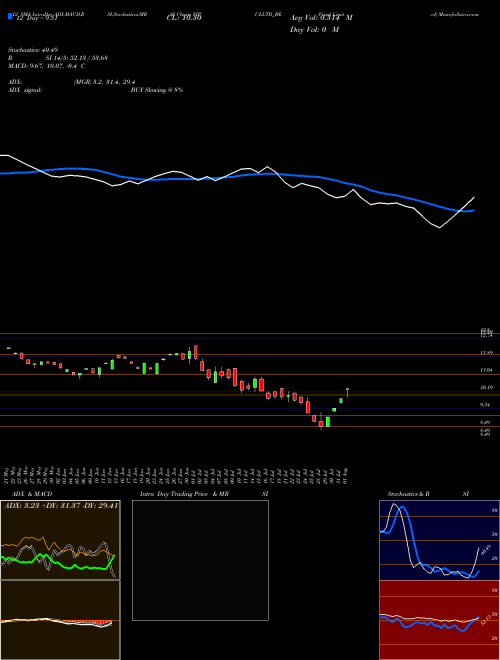The height and width of the screenshot is (660, 500).
Task: Click the red RSI chart panel
Action: click(x=439, y=620)
